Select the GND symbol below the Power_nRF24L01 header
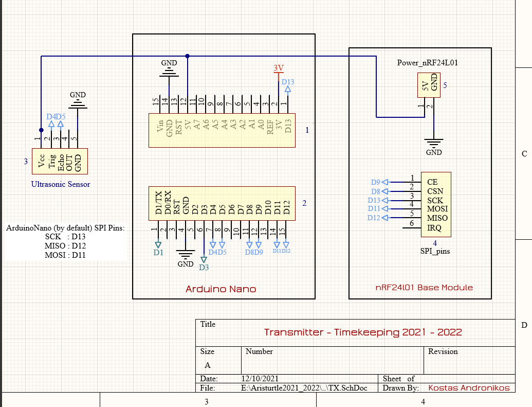The image size is (532, 407). pos(434,143)
